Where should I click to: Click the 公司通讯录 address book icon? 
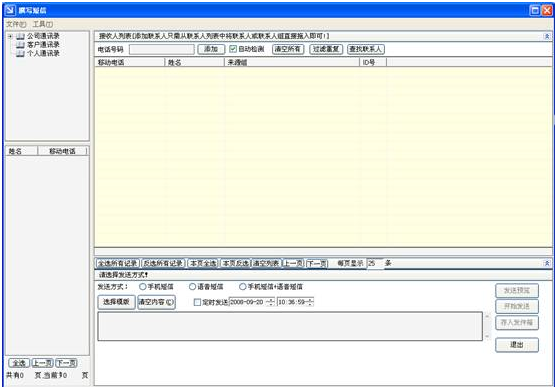[21, 36]
